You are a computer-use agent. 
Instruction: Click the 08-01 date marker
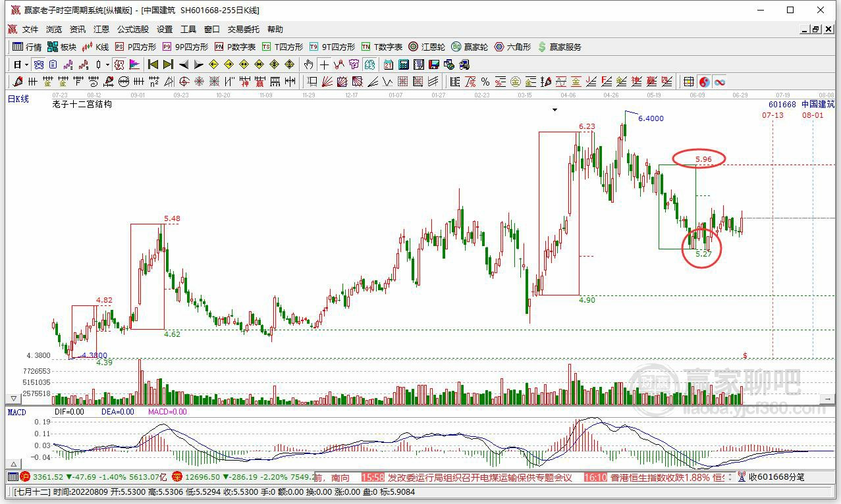(813, 115)
